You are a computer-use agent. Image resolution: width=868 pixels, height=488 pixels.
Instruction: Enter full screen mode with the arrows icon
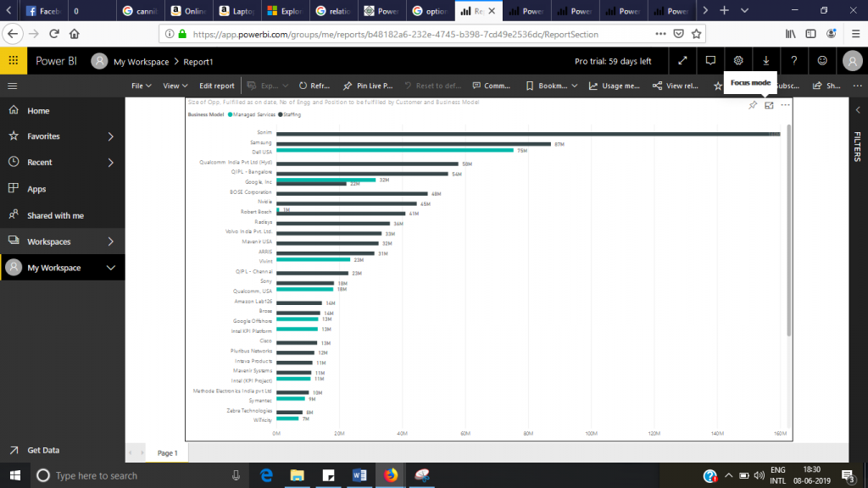point(682,61)
